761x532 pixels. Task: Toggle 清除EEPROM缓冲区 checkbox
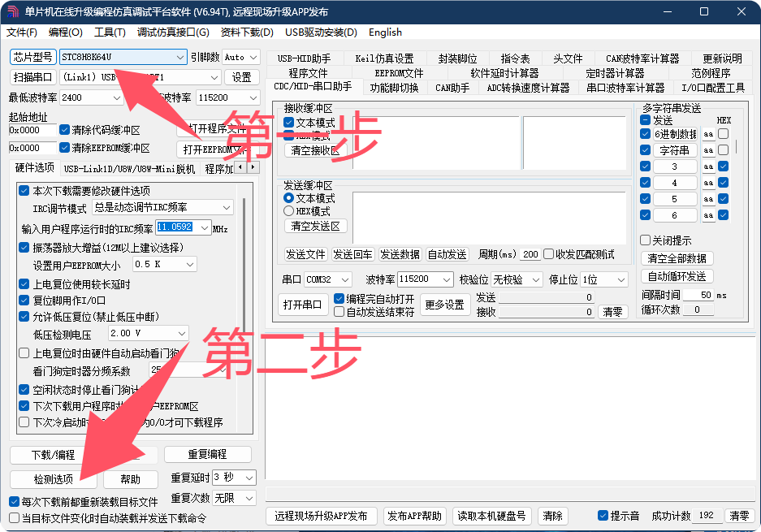click(x=64, y=147)
